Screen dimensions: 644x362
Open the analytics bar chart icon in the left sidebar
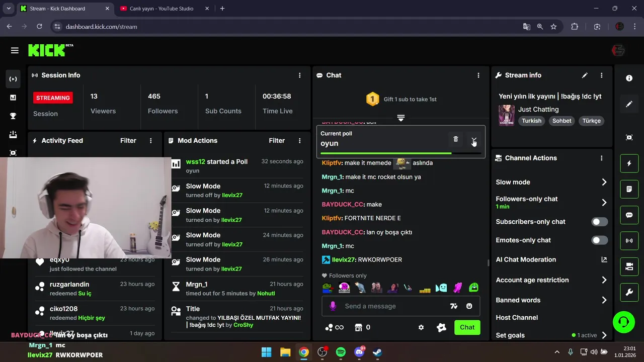13,98
